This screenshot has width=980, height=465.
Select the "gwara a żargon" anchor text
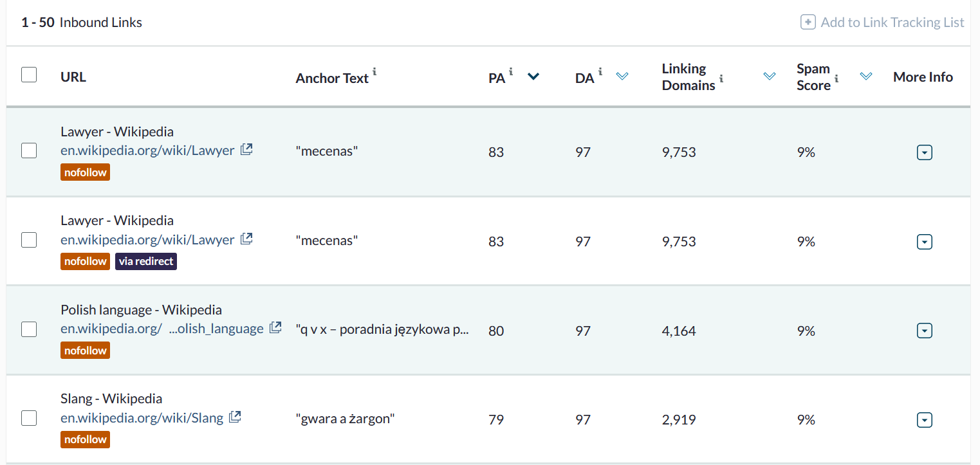345,419
